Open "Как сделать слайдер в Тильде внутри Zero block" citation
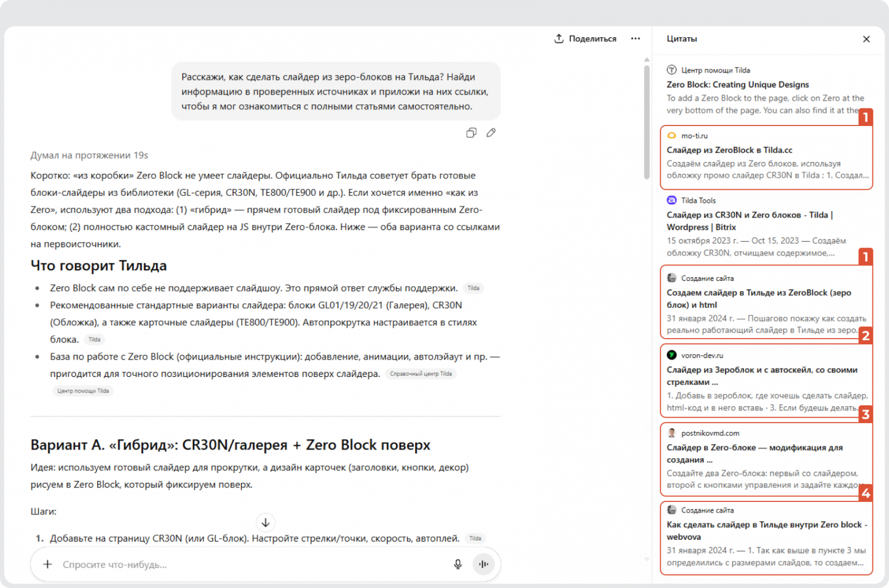889x588 pixels. click(767, 531)
